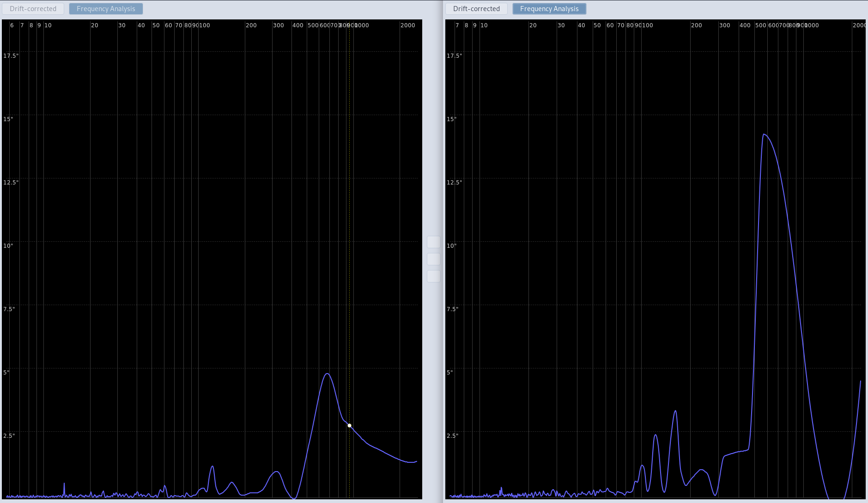The width and height of the screenshot is (868, 503).
Task: Click the 12.5" axis label in left graph
Action: (x=11, y=183)
